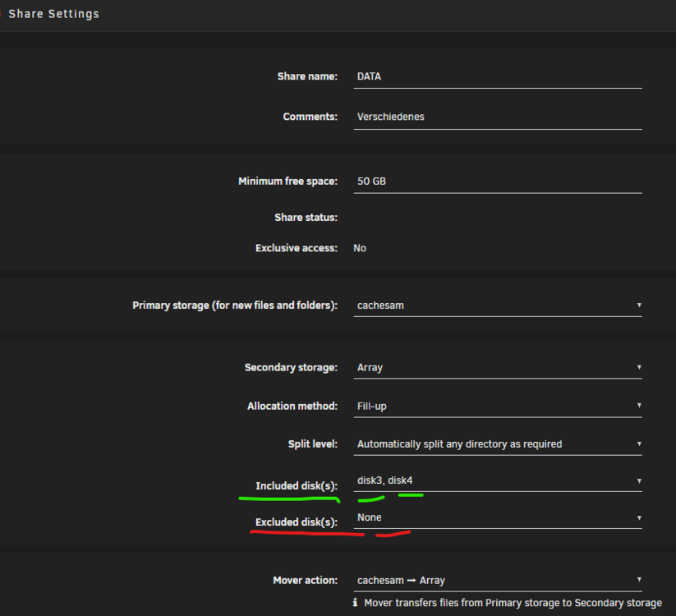Click the Share name label
The height and width of the screenshot is (616, 676).
(x=307, y=76)
